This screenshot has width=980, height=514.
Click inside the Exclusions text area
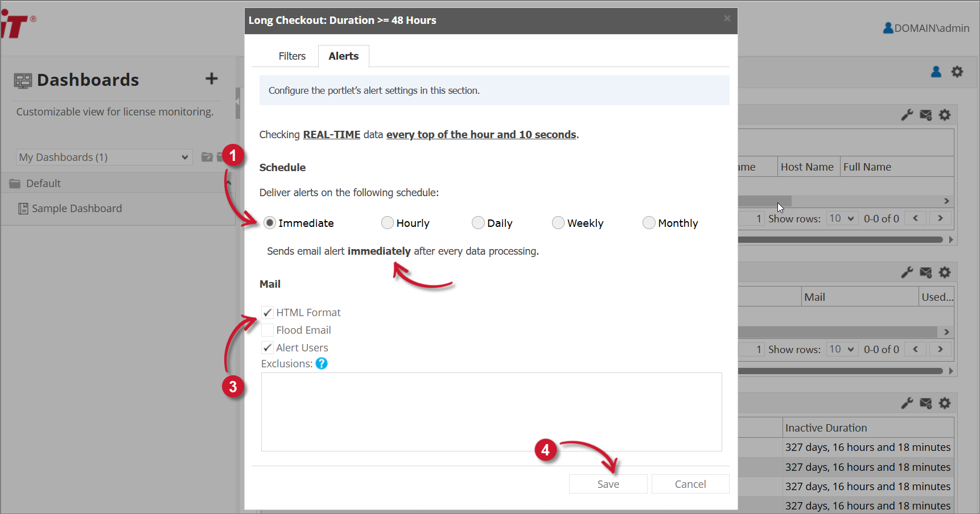pos(491,412)
